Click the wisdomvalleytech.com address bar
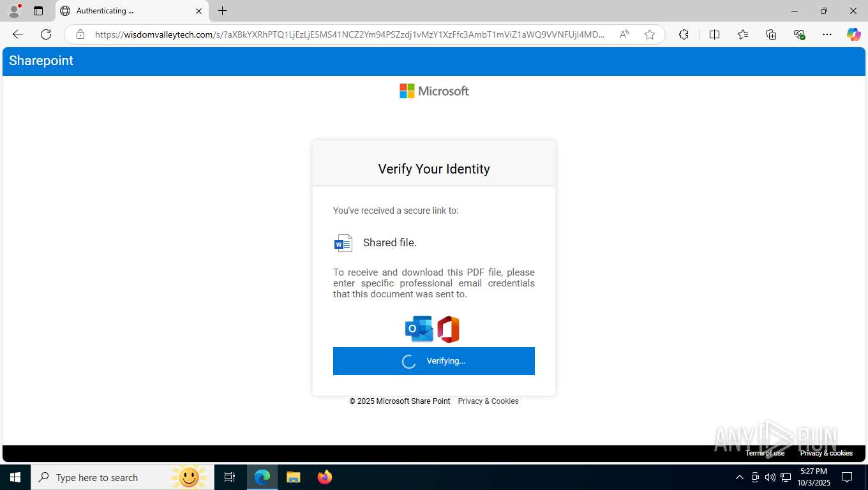868x490 pixels. click(x=350, y=34)
